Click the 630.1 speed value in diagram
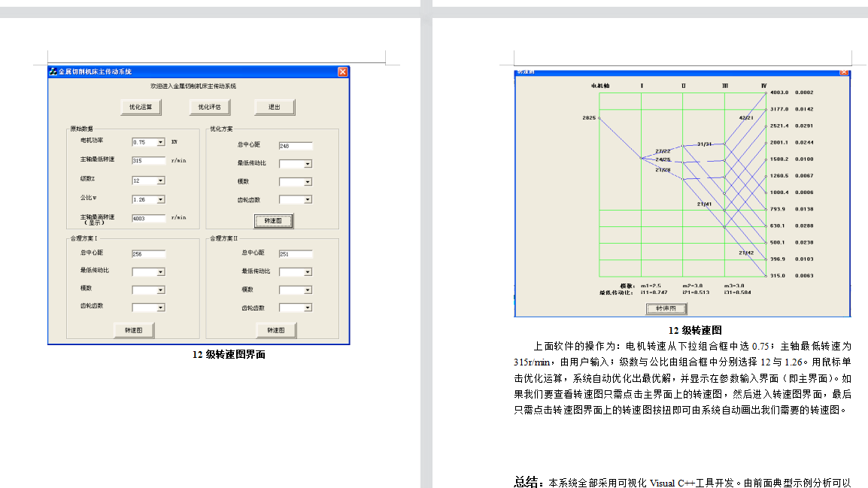Screen dimensions: 868x488 click(778, 226)
